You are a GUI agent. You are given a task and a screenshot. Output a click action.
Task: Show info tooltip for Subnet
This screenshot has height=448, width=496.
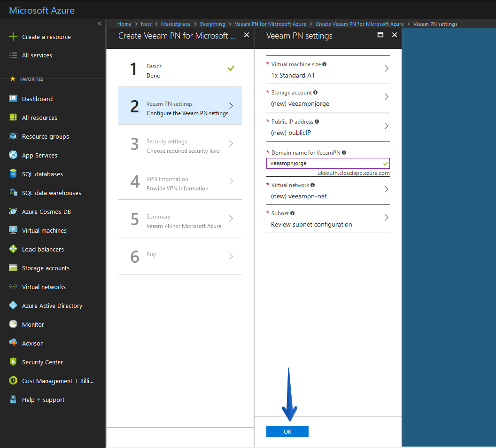(x=292, y=213)
